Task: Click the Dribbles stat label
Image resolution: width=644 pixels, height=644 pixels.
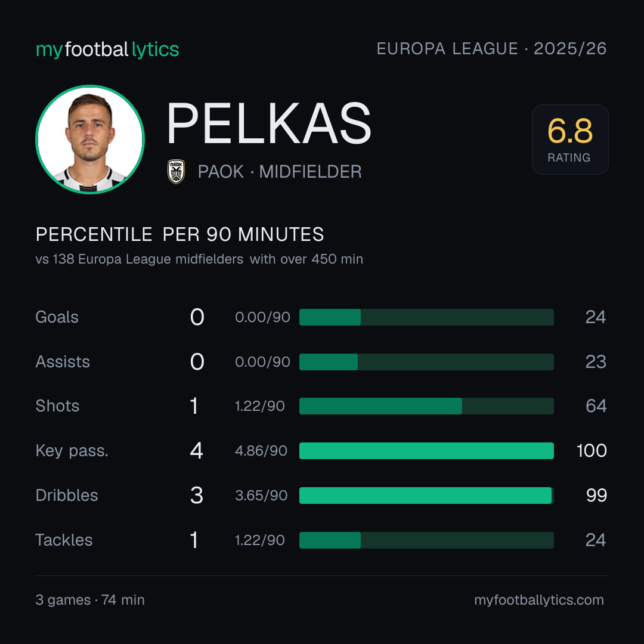Action: (x=67, y=496)
